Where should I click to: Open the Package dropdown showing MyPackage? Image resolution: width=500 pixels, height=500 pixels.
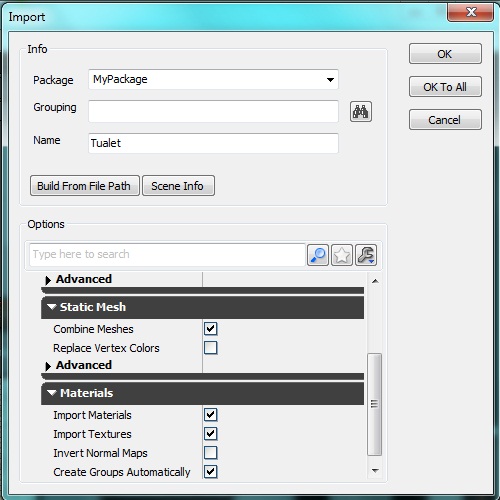click(213, 79)
